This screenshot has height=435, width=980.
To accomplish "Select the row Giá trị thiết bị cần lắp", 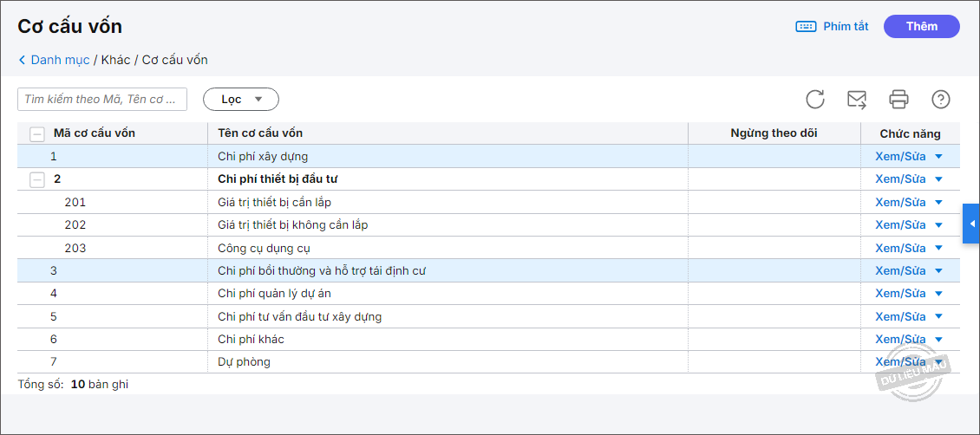I will tap(274, 203).
